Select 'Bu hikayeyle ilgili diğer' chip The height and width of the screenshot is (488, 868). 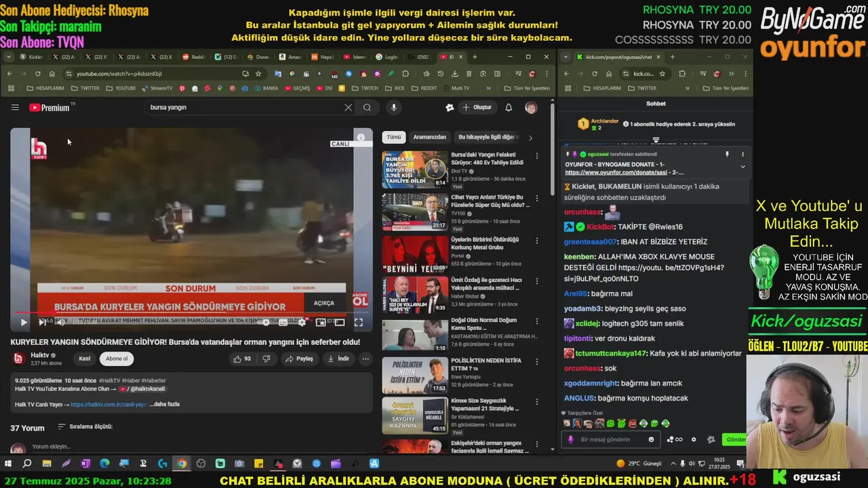pos(488,137)
